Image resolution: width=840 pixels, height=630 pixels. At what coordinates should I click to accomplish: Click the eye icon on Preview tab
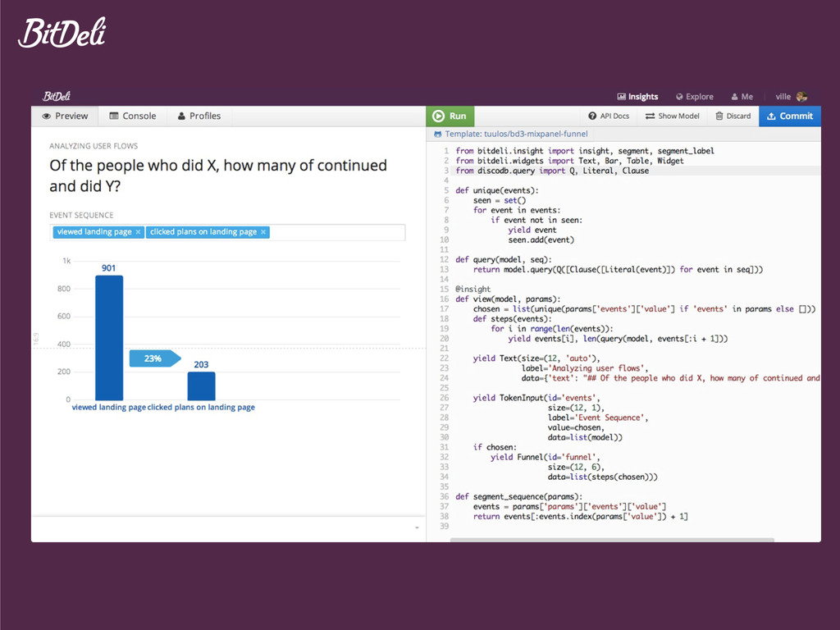(x=47, y=116)
